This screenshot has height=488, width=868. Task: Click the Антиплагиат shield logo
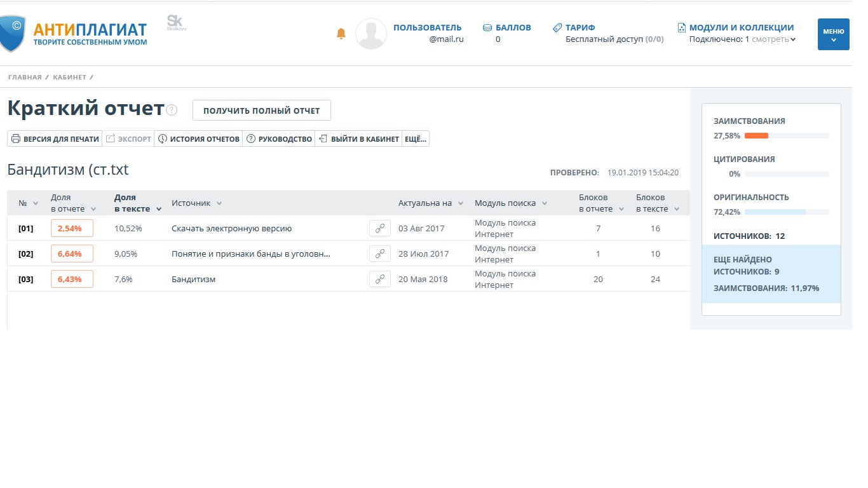(x=13, y=33)
